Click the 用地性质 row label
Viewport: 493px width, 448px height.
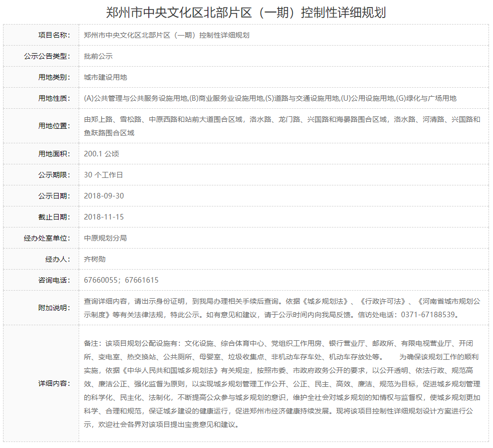54,98
